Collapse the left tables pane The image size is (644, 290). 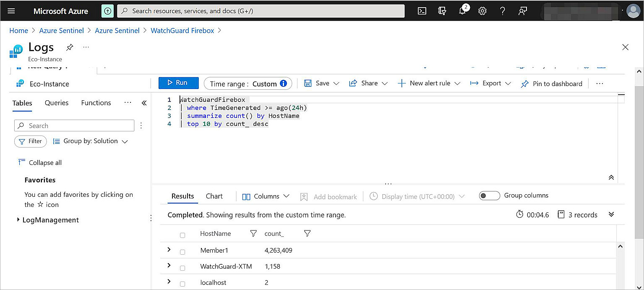[144, 103]
